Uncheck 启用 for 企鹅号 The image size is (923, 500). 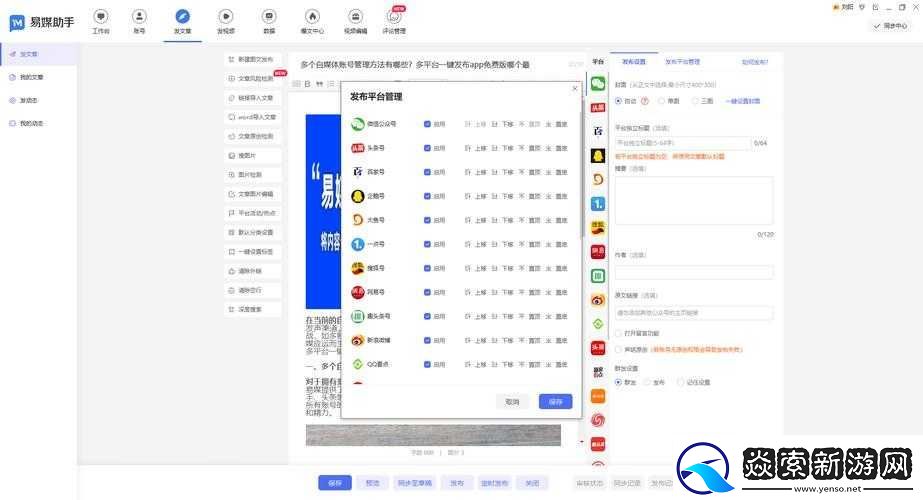(427, 196)
